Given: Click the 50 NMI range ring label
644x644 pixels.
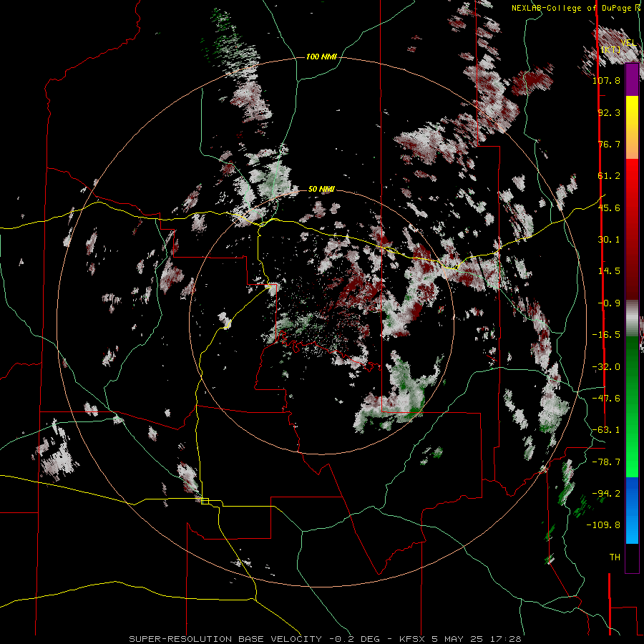Looking at the screenshot, I should click(321, 189).
